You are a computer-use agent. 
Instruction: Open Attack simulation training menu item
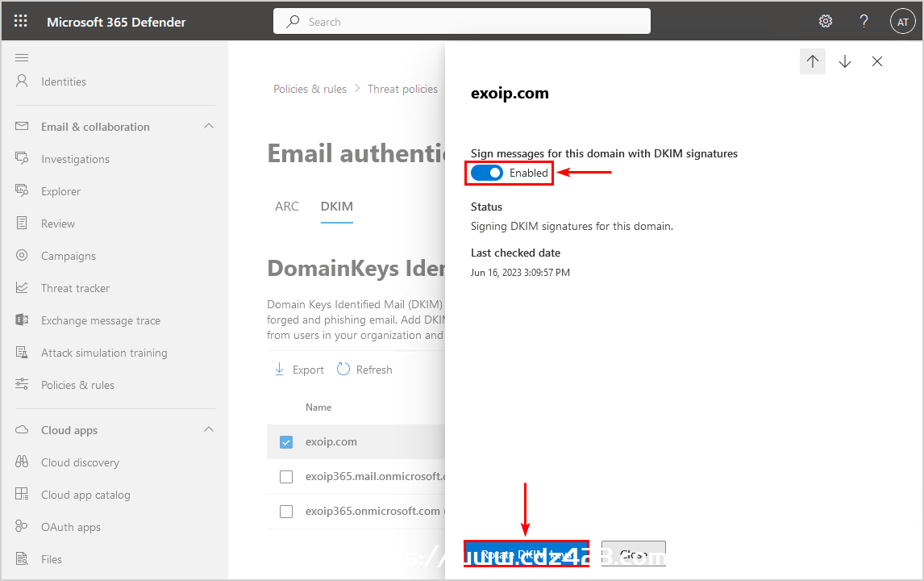click(104, 353)
